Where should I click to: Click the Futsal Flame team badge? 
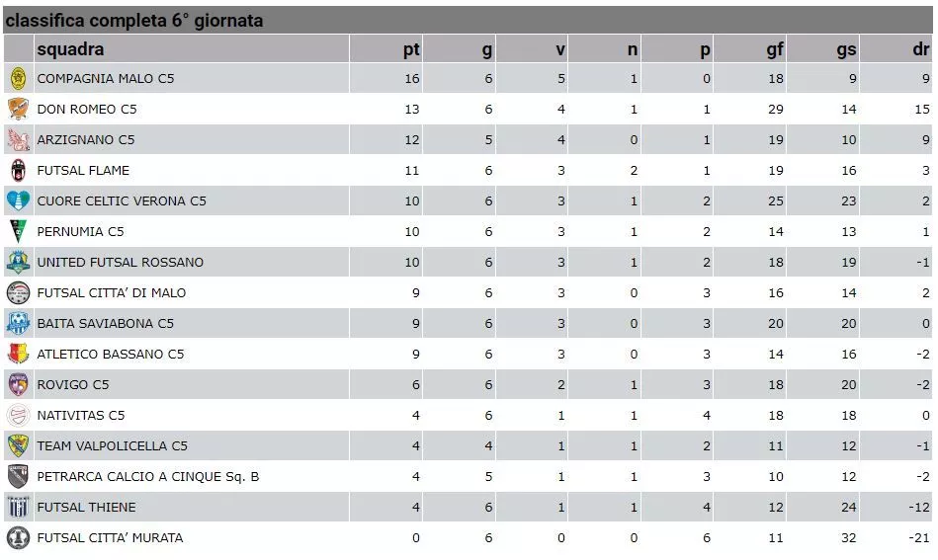(19, 170)
